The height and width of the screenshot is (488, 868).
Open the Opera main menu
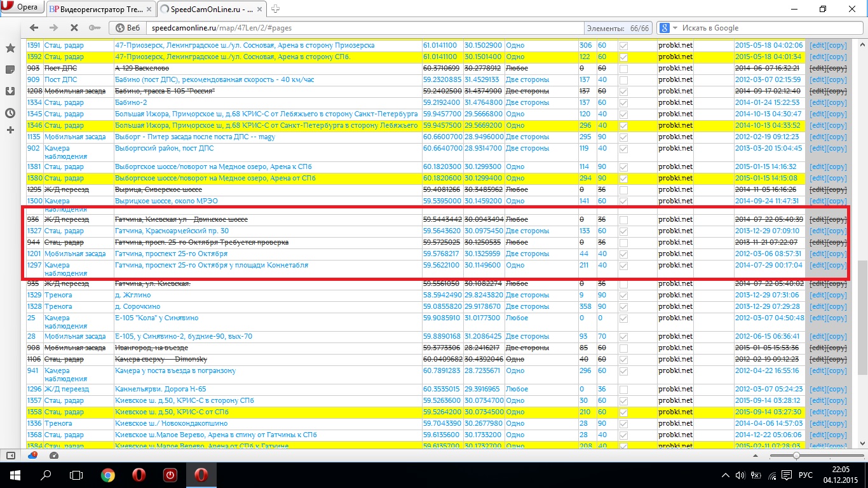(x=23, y=8)
